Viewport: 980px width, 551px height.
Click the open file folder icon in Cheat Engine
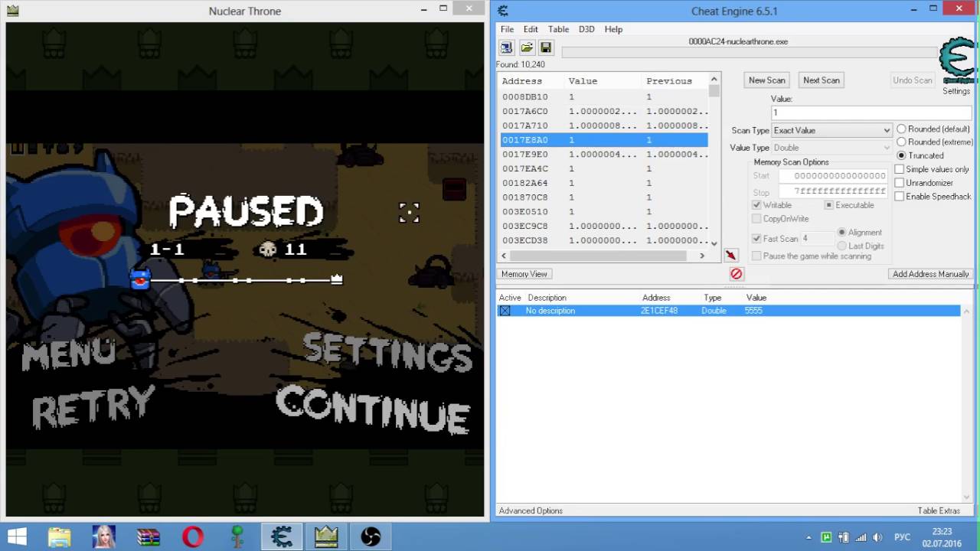tap(527, 47)
